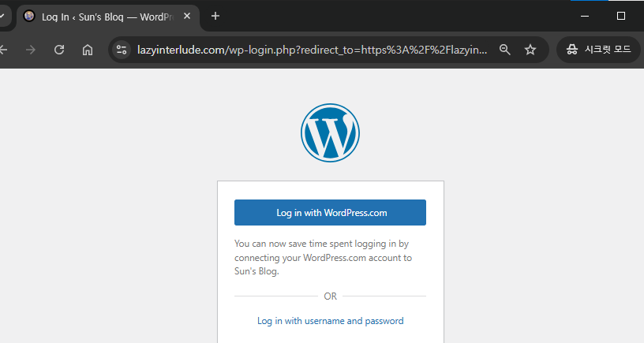The height and width of the screenshot is (343, 644).
Task: Bookmark this page with the star
Action: [x=530, y=50]
